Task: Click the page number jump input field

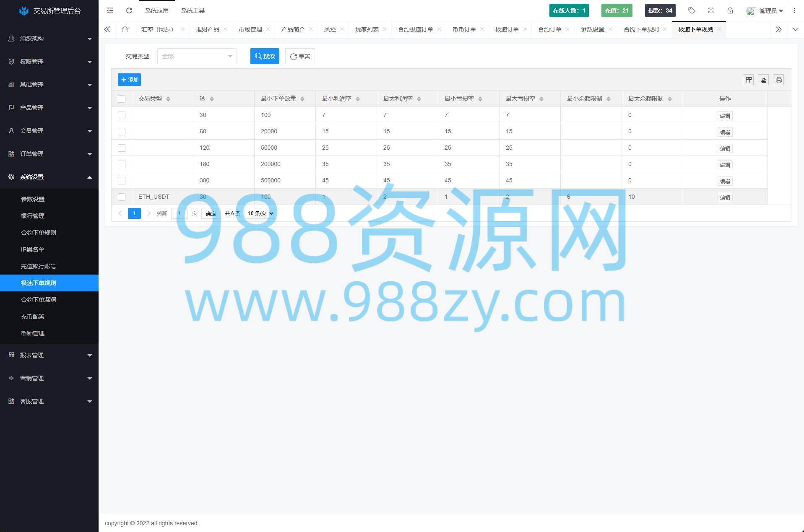Action: pos(179,213)
